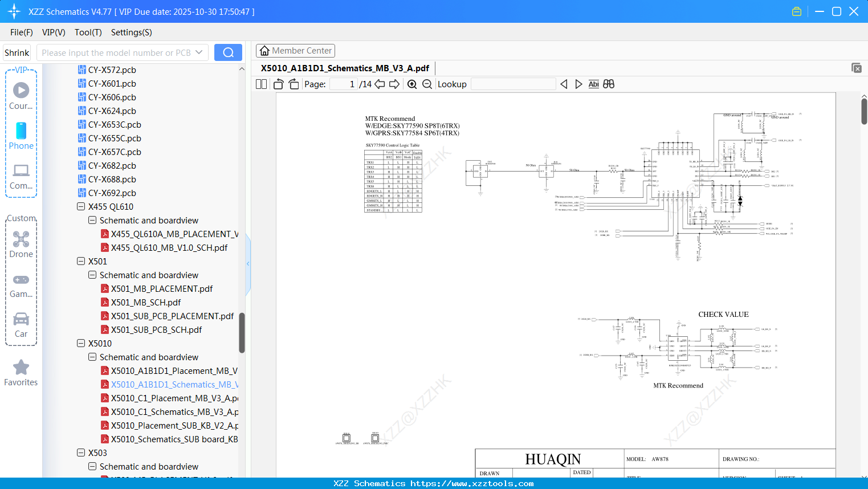The height and width of the screenshot is (489, 868).
Task: Navigate to next page with the forward arrow
Action: [x=394, y=84]
